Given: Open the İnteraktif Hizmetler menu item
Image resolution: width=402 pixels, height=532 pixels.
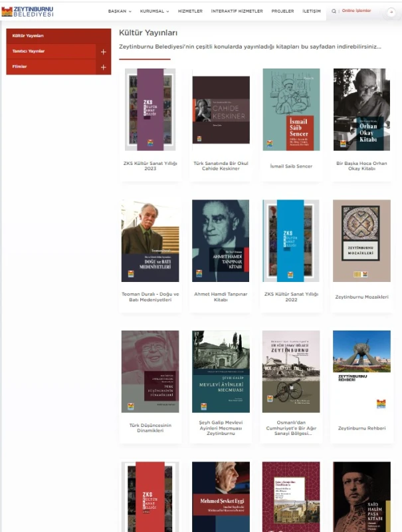Looking at the screenshot, I should 237,11.
